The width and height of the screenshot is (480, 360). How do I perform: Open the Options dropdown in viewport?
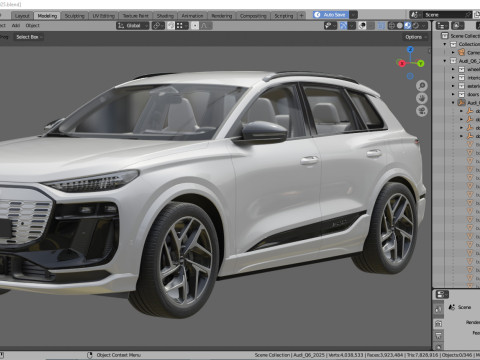pyautogui.click(x=415, y=37)
